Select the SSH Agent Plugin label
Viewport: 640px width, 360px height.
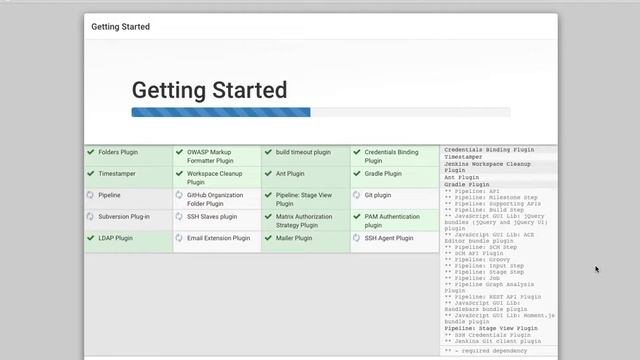tap(389, 238)
